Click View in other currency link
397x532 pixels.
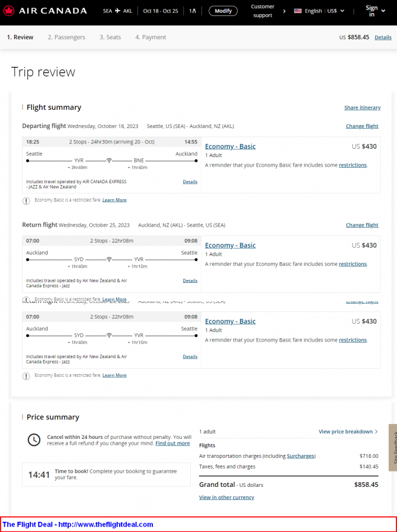tap(226, 498)
